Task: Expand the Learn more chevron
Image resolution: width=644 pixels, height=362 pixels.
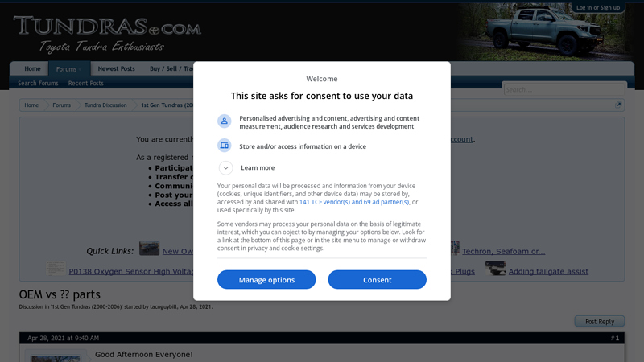Action: coord(226,167)
